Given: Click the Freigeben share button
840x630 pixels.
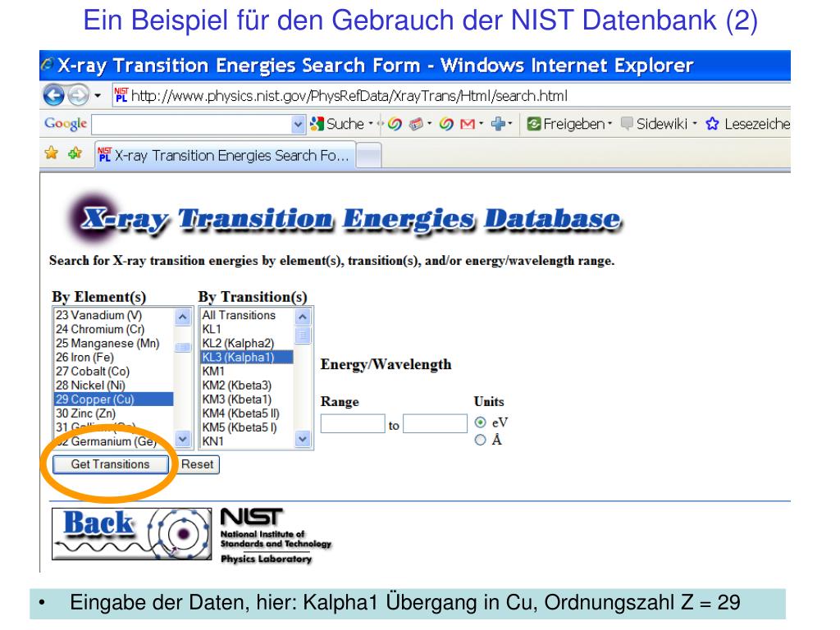Looking at the screenshot, I should tap(568, 124).
